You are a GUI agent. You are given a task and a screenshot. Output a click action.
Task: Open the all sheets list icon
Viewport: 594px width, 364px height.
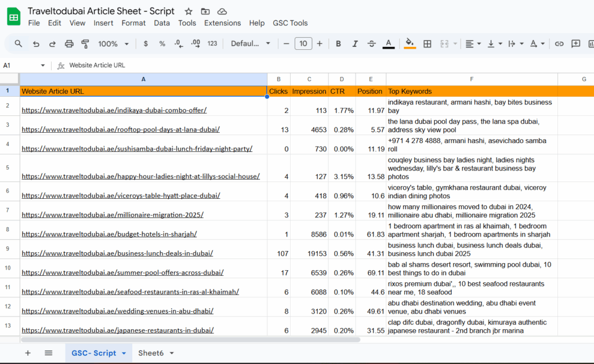click(x=49, y=353)
